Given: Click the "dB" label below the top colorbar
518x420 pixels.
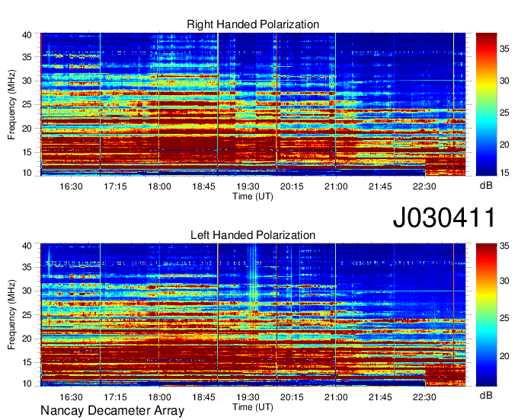Looking at the screenshot, I should pos(486,186).
